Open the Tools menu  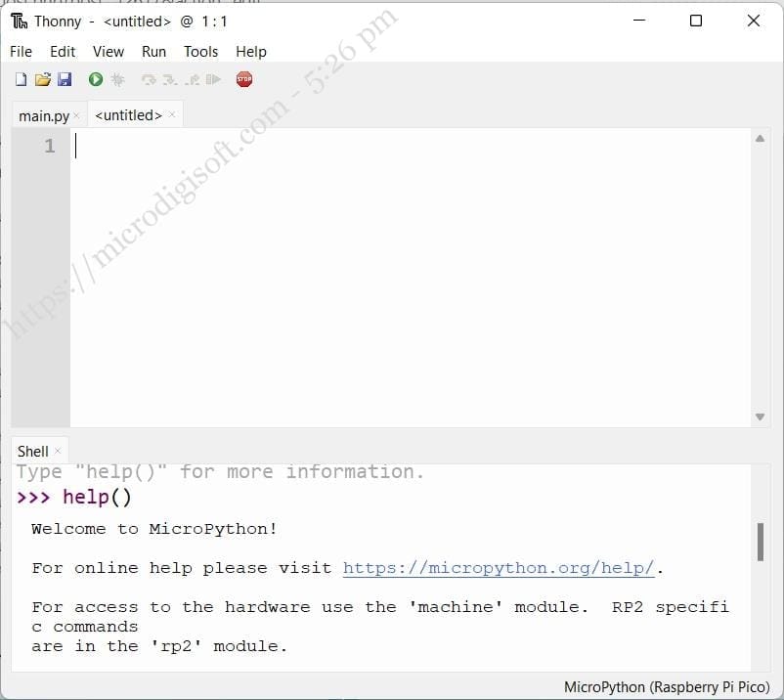pyautogui.click(x=200, y=51)
